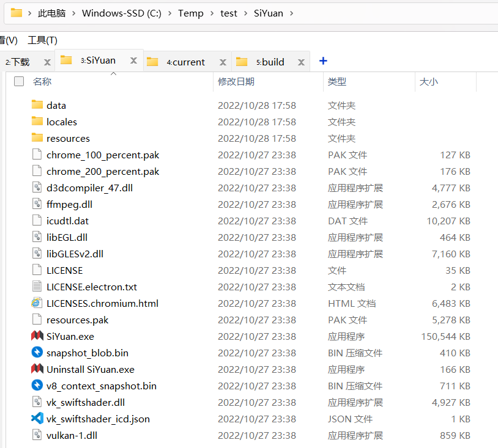The width and height of the screenshot is (498, 448).
Task: Expand chevron before 此电脑 in path
Action: (x=29, y=13)
